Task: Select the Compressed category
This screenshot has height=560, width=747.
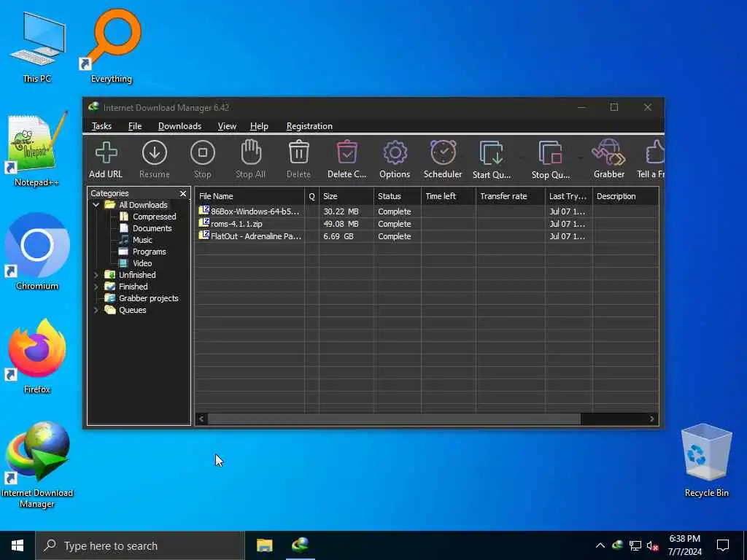Action: [155, 217]
